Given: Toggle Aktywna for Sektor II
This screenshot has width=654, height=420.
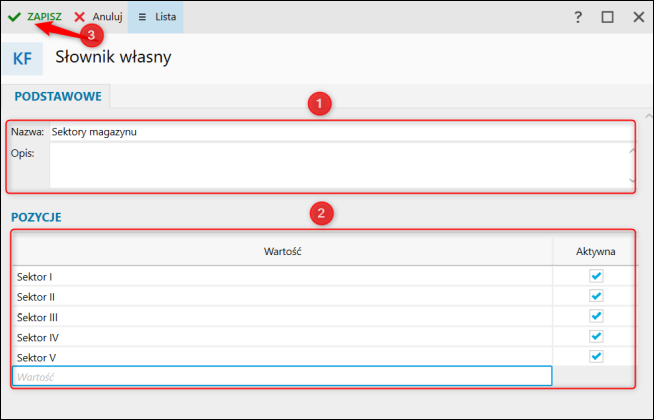Looking at the screenshot, I should (596, 296).
